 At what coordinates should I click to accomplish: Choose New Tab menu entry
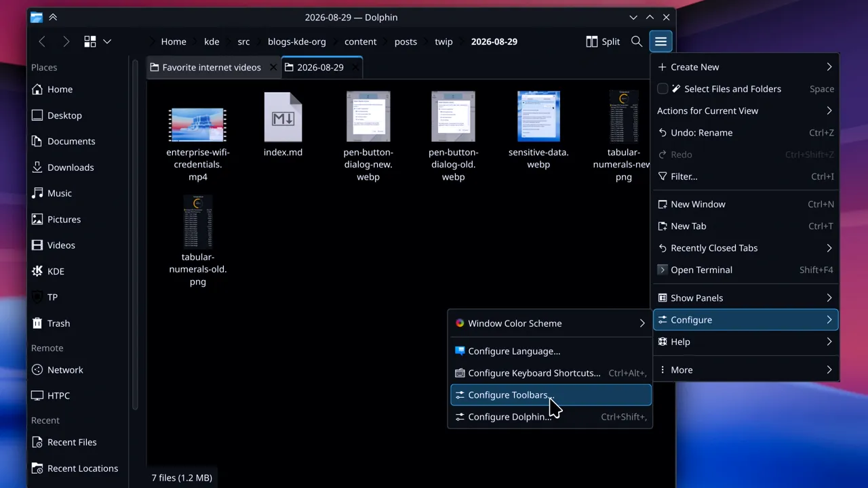pyautogui.click(x=746, y=226)
